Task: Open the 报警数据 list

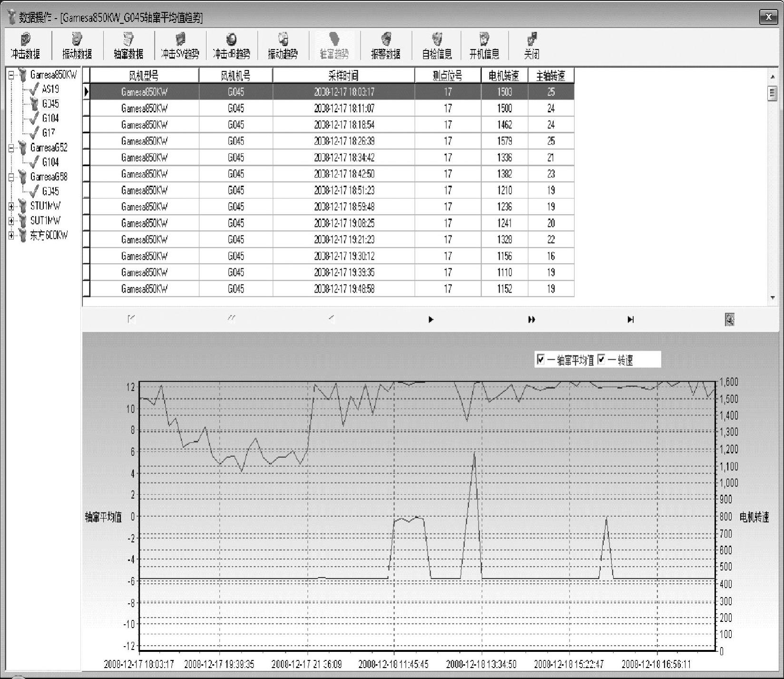Action: (385, 46)
